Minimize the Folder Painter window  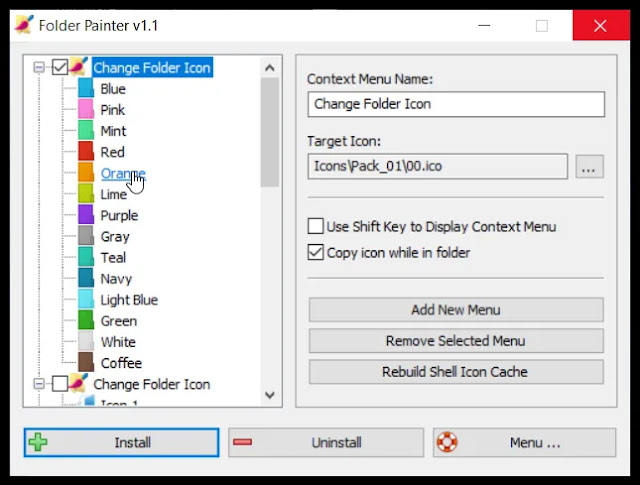coord(484,26)
